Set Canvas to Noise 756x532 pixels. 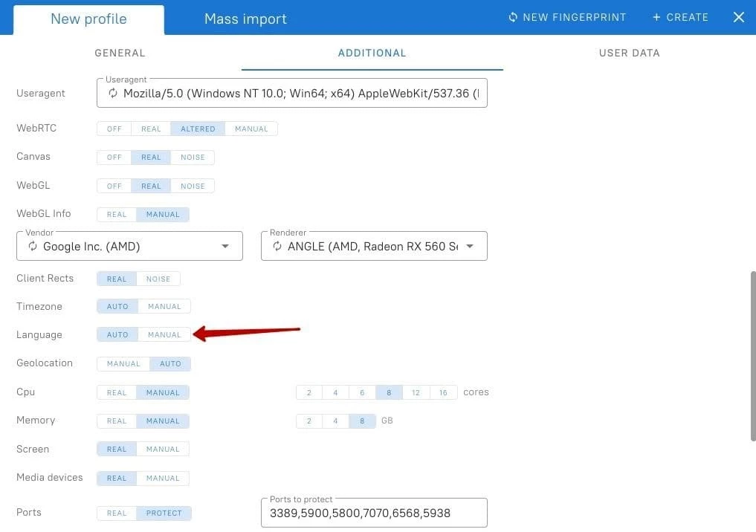click(x=193, y=157)
